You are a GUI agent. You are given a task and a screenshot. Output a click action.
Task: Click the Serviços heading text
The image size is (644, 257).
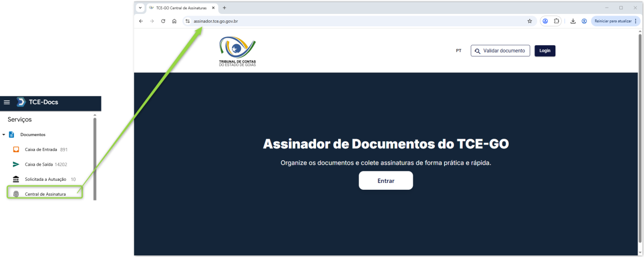(x=20, y=119)
